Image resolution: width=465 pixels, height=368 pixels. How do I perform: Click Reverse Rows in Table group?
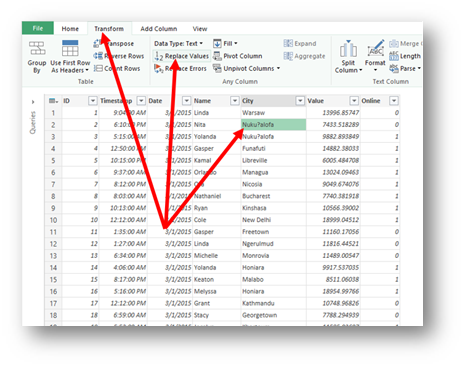click(x=119, y=56)
